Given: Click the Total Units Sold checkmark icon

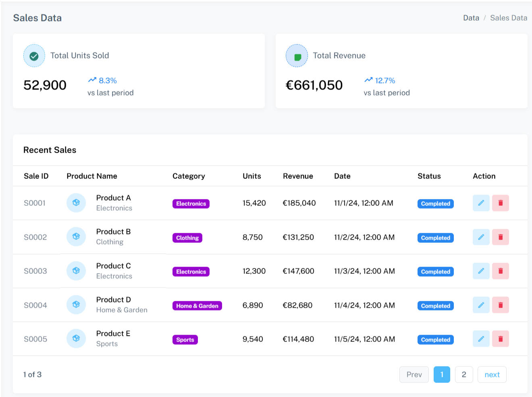Looking at the screenshot, I should click(x=34, y=56).
